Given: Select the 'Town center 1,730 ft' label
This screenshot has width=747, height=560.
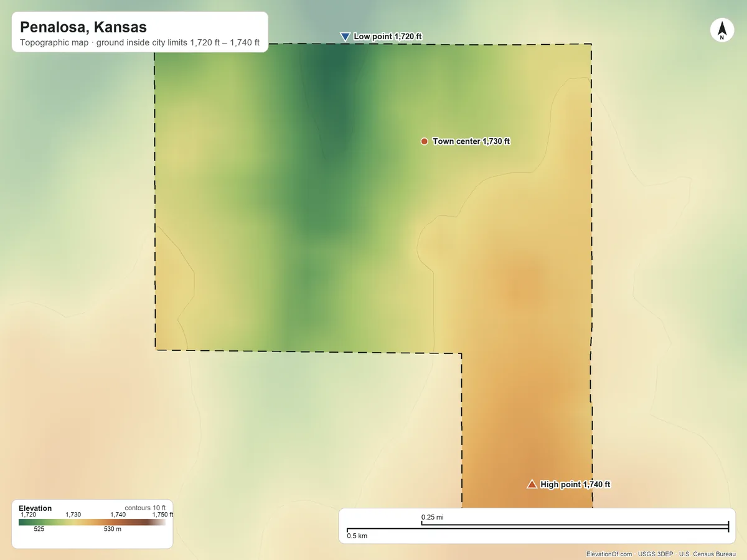Looking at the screenshot, I should coord(471,141).
